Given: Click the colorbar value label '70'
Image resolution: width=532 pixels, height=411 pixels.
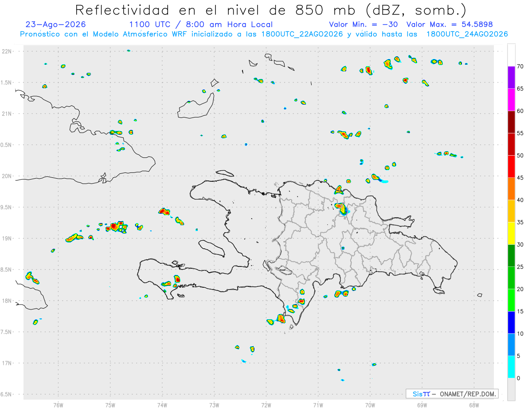Looking at the screenshot, I should 520,67.
